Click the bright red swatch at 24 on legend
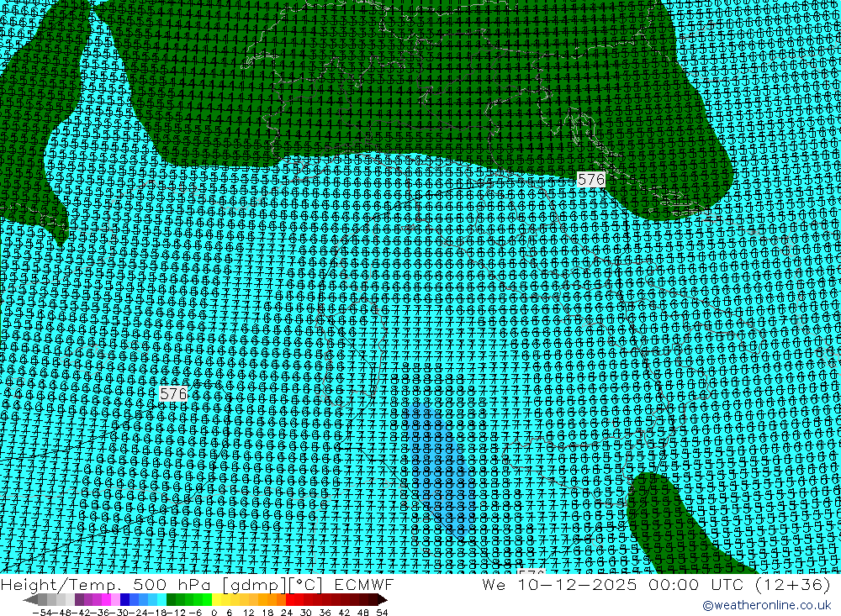 290,600
